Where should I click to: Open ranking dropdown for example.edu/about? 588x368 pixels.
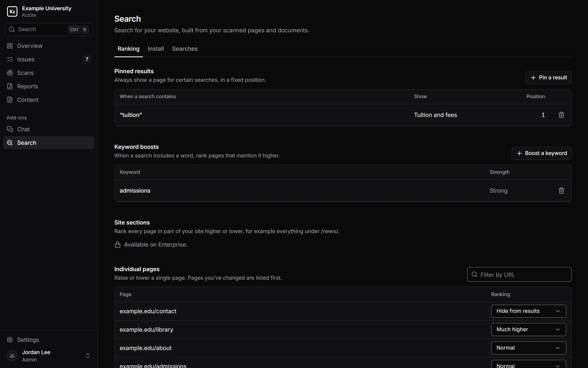point(528,348)
